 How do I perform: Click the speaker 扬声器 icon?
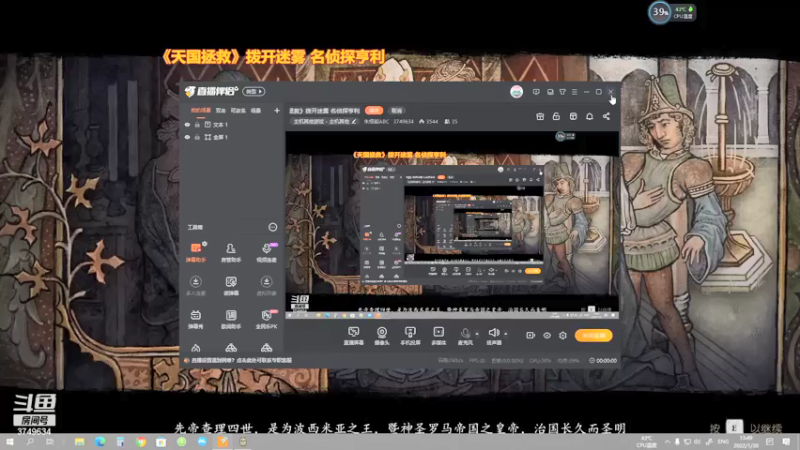[493, 333]
